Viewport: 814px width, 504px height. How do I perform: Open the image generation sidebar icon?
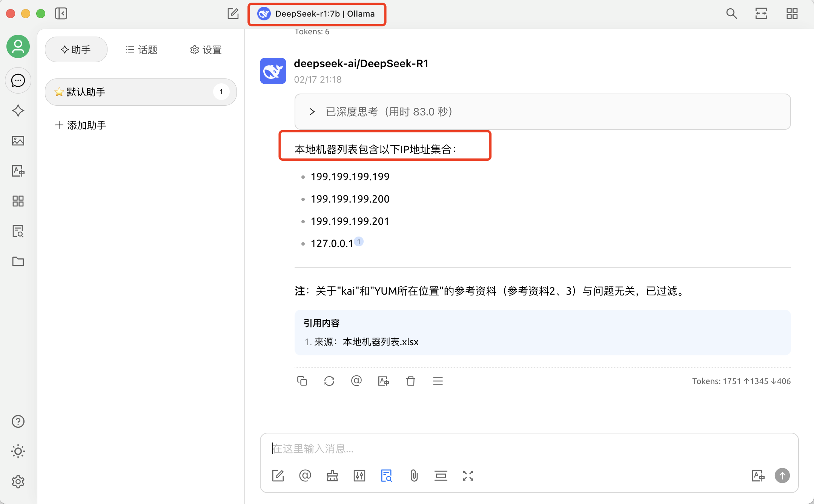tap(18, 141)
